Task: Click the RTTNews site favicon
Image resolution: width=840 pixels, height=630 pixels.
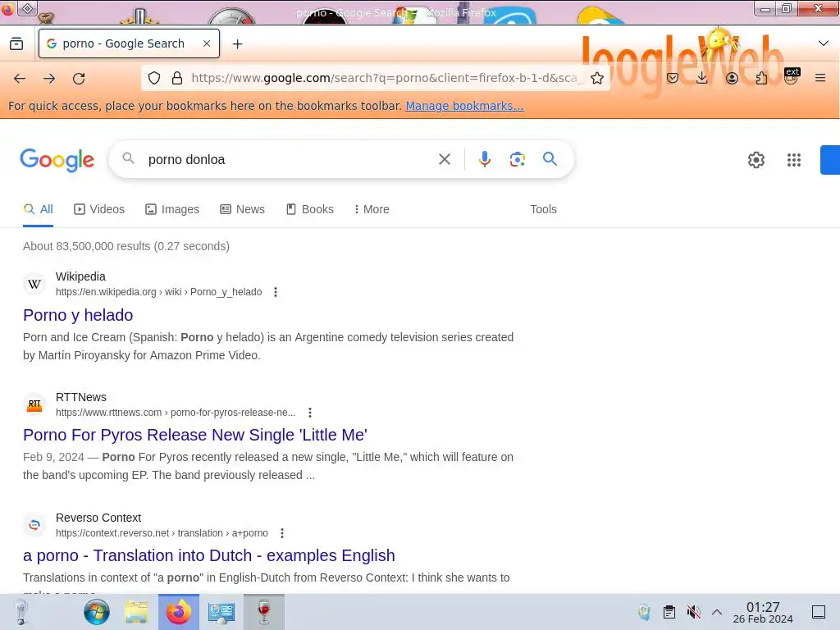Action: click(x=34, y=404)
